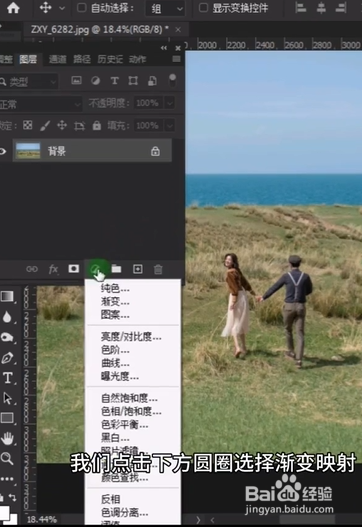The height and width of the screenshot is (527, 362).
Task: Open the 类型 layer filter dropdown
Action: click(x=29, y=81)
